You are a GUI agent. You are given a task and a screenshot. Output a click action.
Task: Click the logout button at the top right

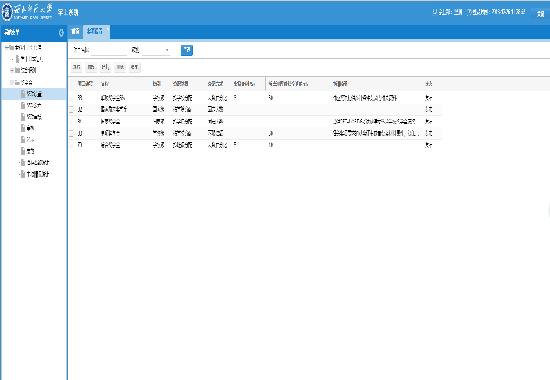(x=540, y=13)
